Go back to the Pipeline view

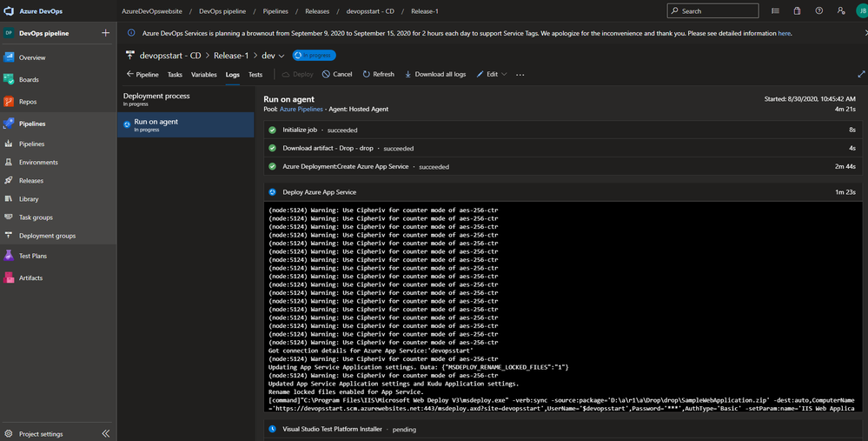click(x=142, y=74)
